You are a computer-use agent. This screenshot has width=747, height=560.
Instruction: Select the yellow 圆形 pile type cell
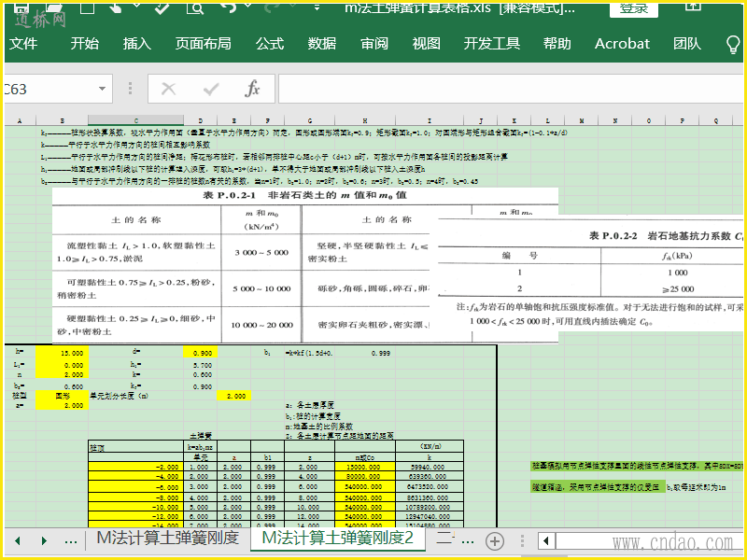(x=62, y=396)
